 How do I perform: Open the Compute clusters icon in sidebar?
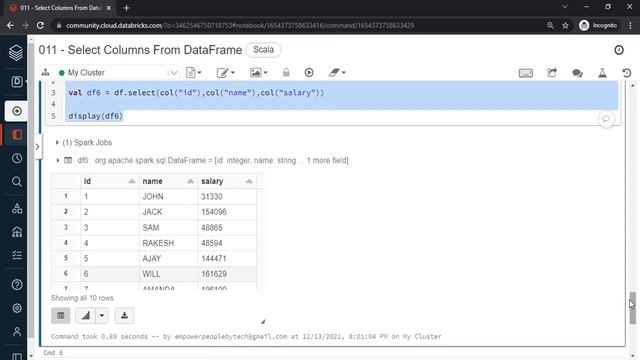[x=17, y=232]
